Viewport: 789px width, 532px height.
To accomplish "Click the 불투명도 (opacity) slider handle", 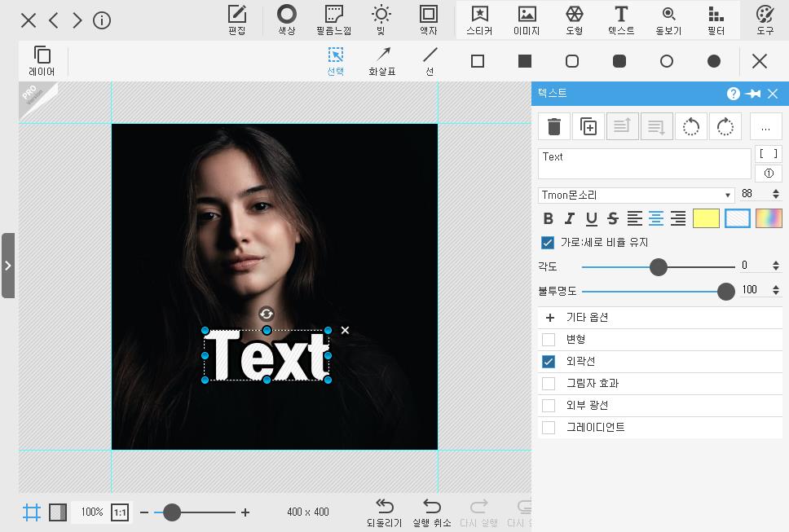I will 725,291.
